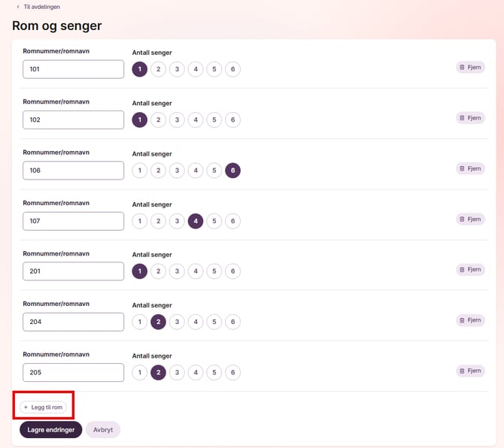The height and width of the screenshot is (448, 504).
Task: Save with Lagre endringer button
Action: click(x=50, y=429)
